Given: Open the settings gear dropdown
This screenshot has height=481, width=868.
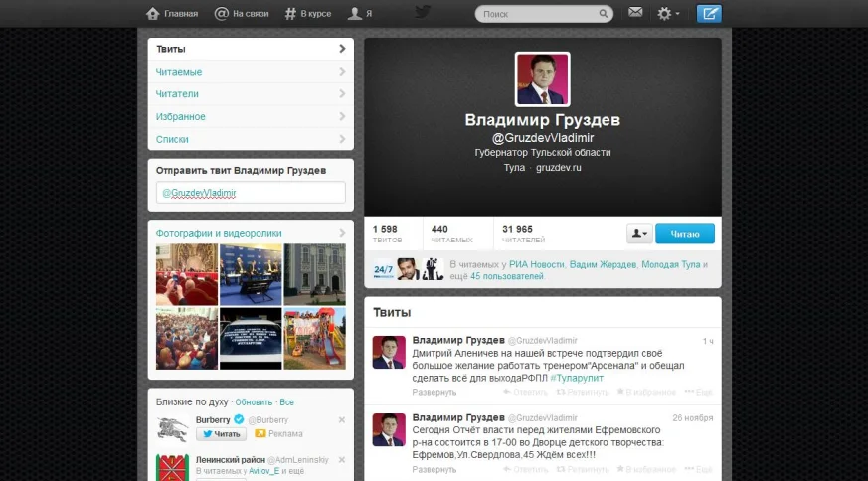Looking at the screenshot, I should [x=668, y=14].
